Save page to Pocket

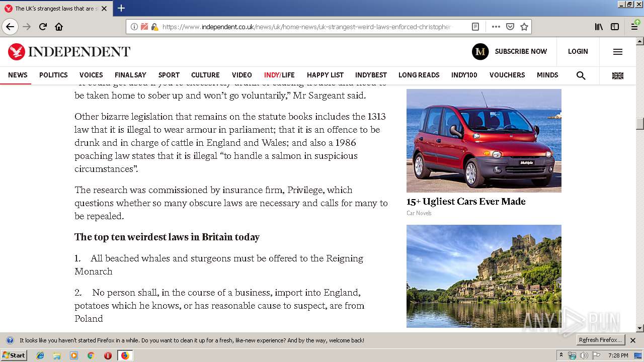point(510,27)
